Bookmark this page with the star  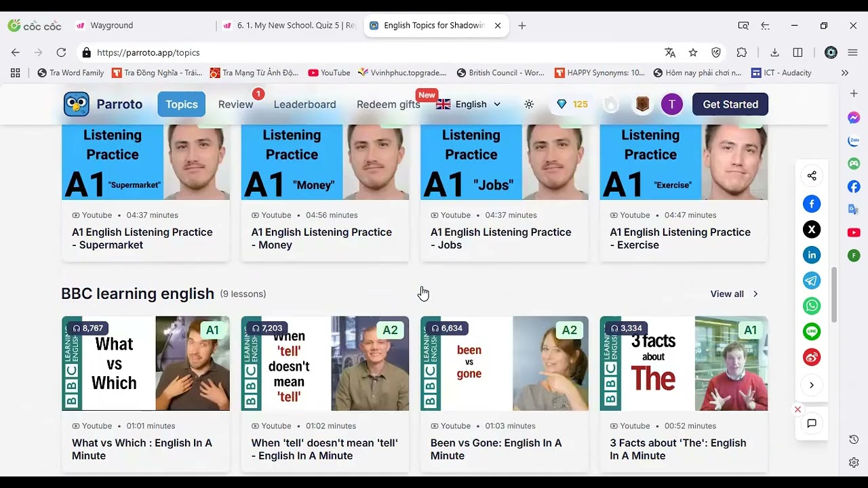point(693,53)
